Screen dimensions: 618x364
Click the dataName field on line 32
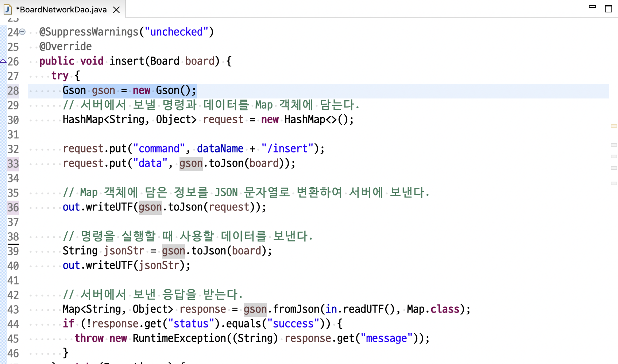coord(220,148)
